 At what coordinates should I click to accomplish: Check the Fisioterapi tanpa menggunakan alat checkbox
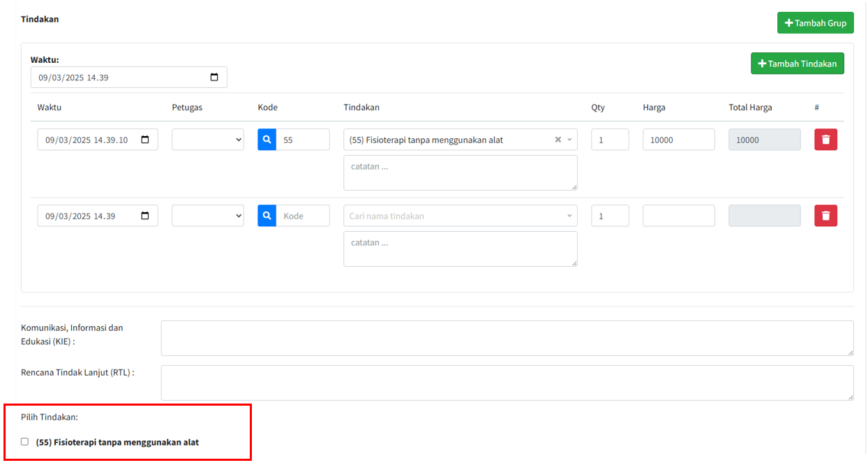(x=25, y=442)
